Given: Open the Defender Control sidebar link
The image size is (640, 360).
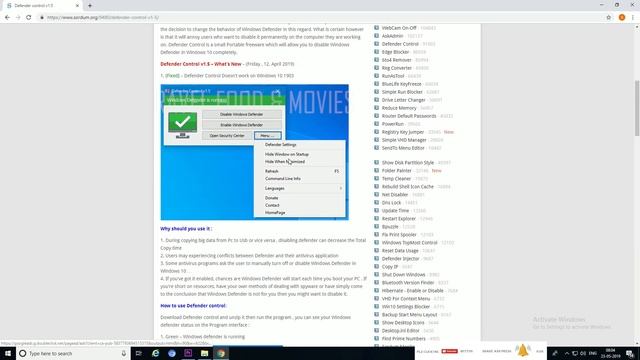Looking at the screenshot, I should (x=400, y=44).
